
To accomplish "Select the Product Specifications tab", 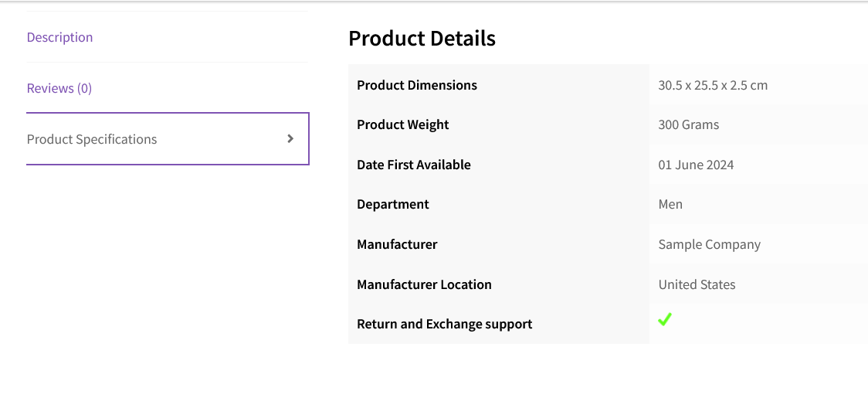I will click(x=92, y=139).
